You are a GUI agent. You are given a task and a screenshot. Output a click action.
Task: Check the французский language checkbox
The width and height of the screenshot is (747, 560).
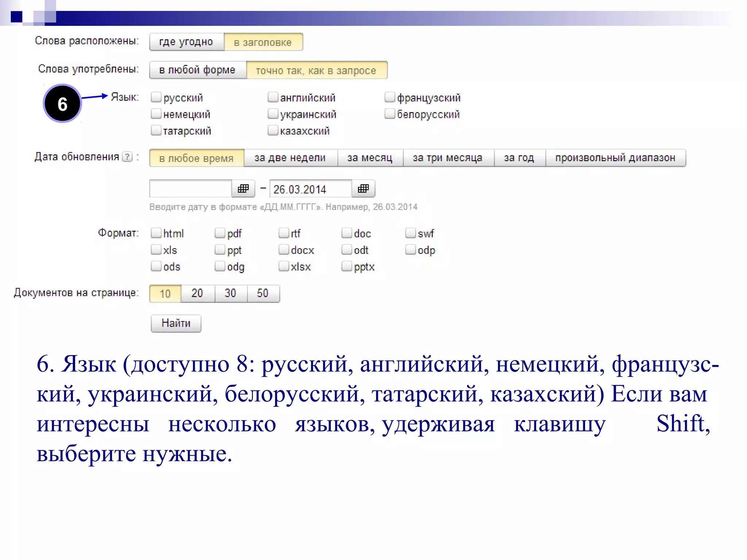[390, 97]
